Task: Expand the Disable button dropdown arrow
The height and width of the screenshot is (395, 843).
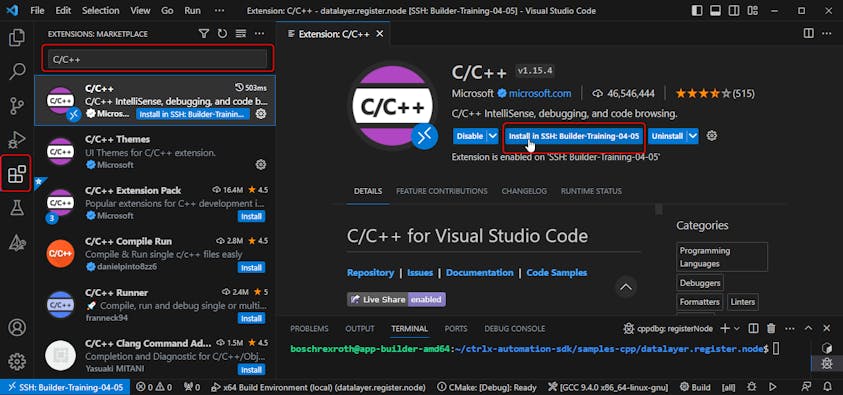Action: click(x=493, y=136)
